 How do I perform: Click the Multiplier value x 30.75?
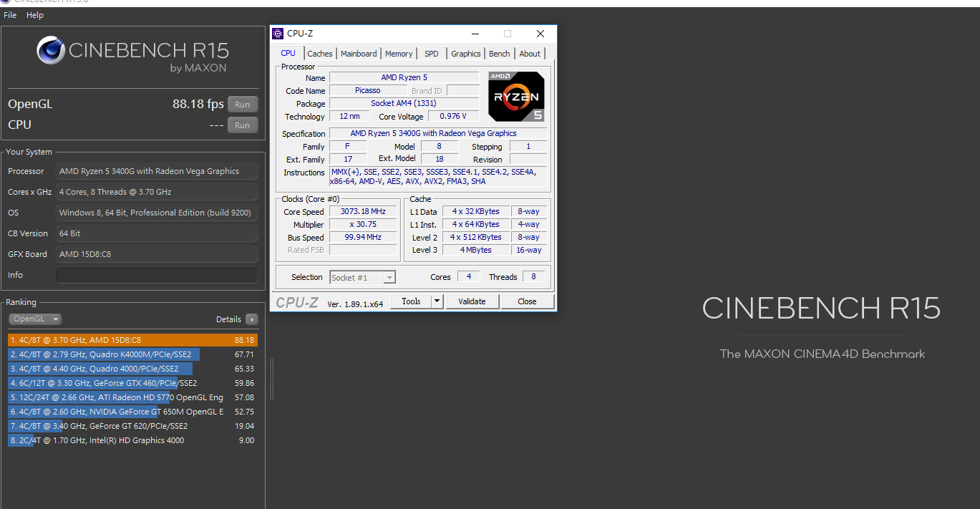(x=363, y=225)
